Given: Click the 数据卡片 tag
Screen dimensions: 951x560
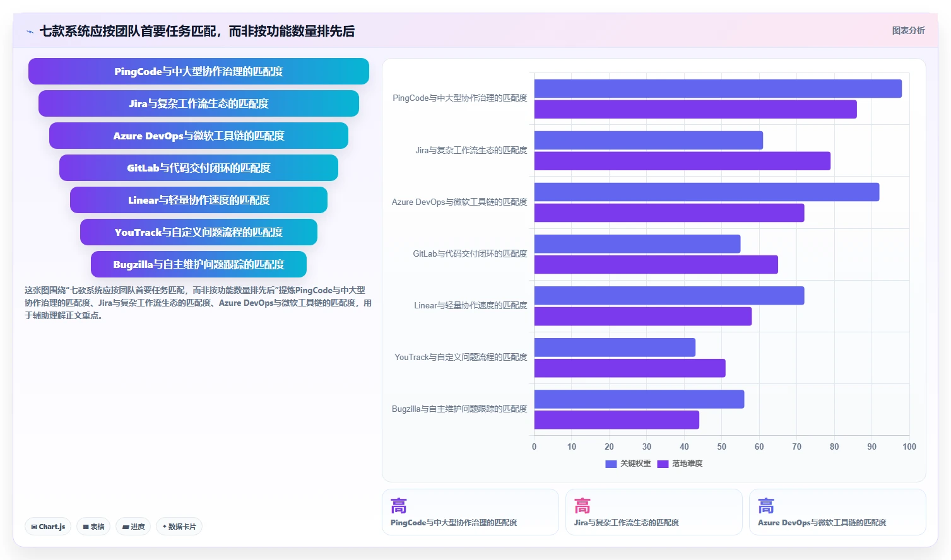Looking at the screenshot, I should [x=179, y=527].
